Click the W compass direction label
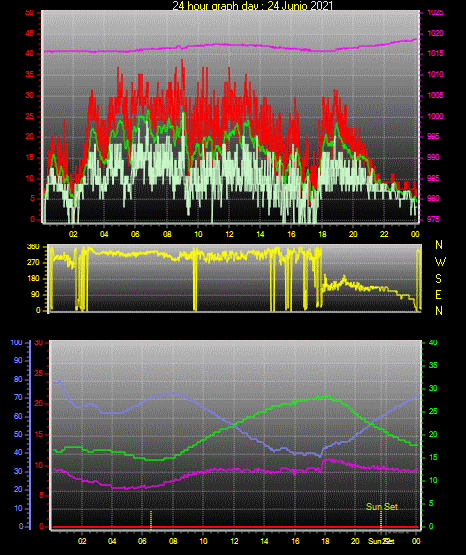The image size is (466, 555). (x=440, y=262)
